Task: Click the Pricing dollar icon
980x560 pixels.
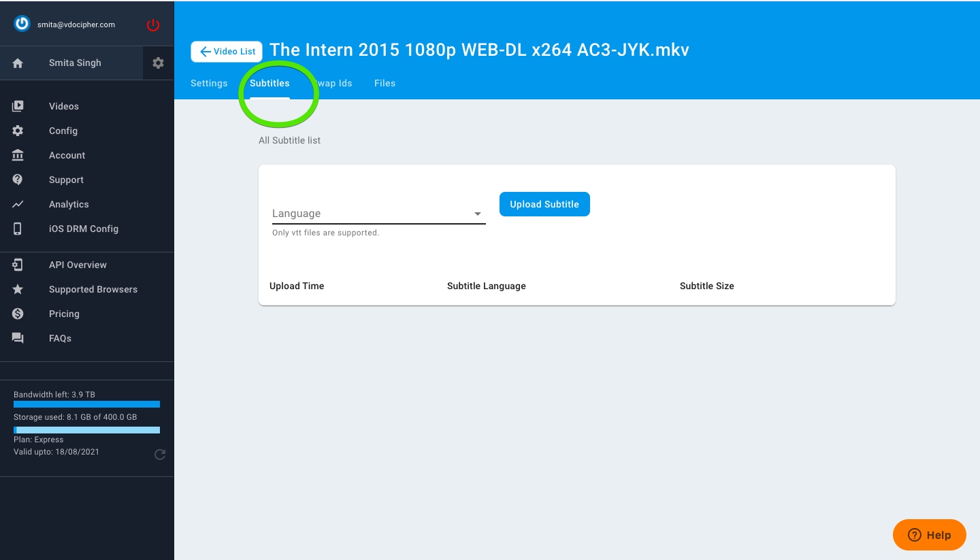Action: pos(18,314)
